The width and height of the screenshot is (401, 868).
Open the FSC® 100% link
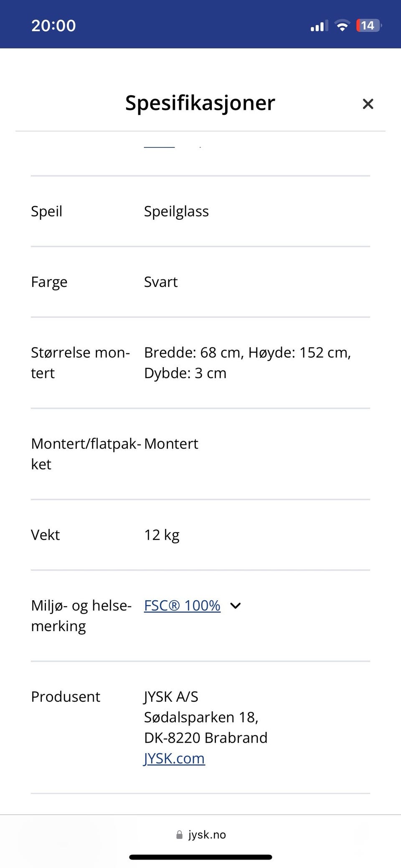click(182, 605)
